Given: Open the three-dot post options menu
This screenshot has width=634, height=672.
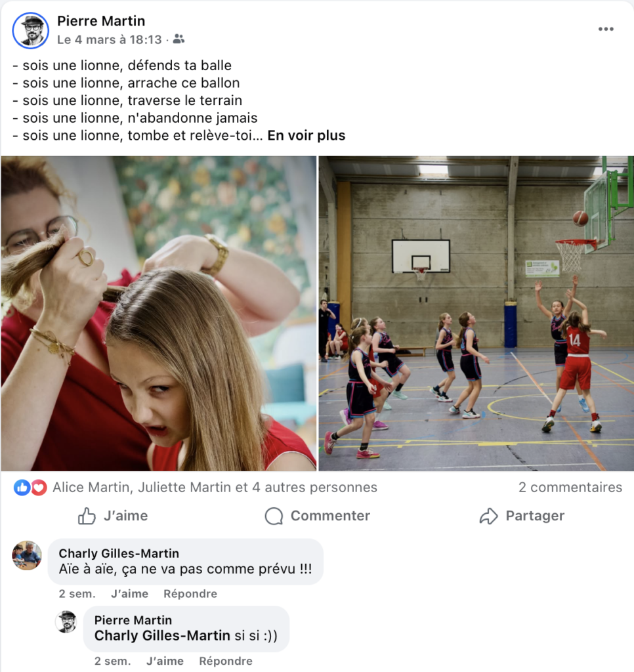Looking at the screenshot, I should coord(606,29).
